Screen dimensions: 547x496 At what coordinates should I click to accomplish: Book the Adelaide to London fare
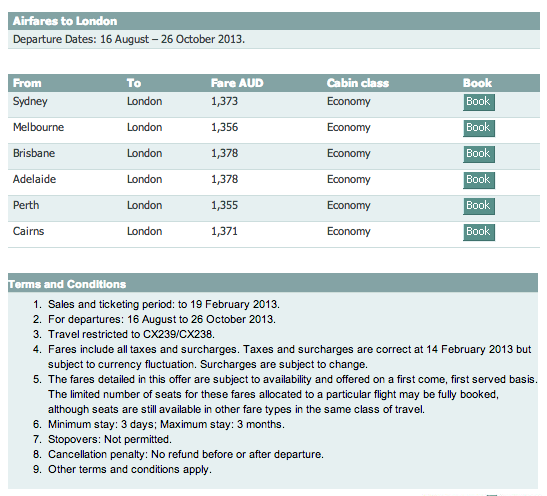coord(479,180)
